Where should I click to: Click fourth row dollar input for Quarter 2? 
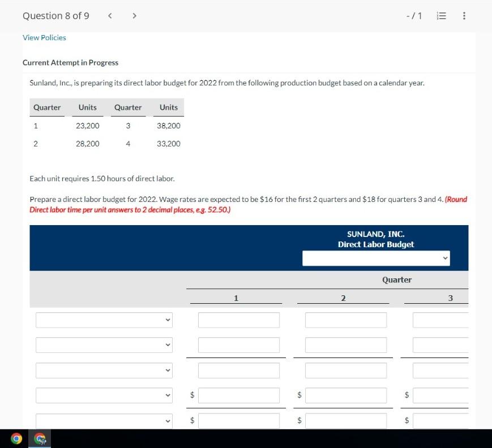346,395
